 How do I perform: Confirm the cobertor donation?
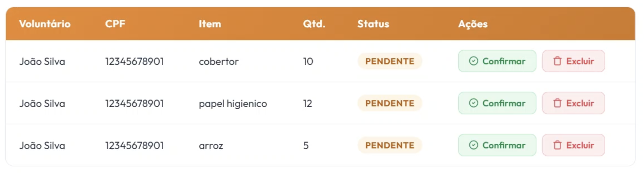[x=497, y=61]
